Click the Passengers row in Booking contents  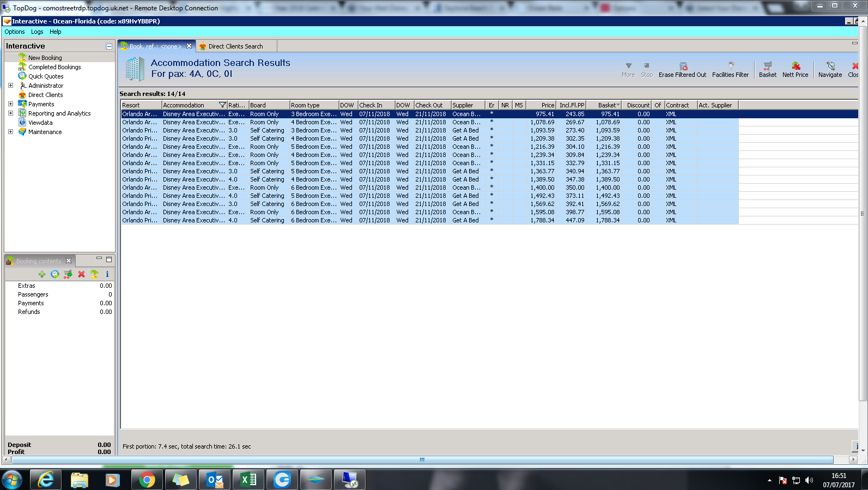tap(59, 294)
